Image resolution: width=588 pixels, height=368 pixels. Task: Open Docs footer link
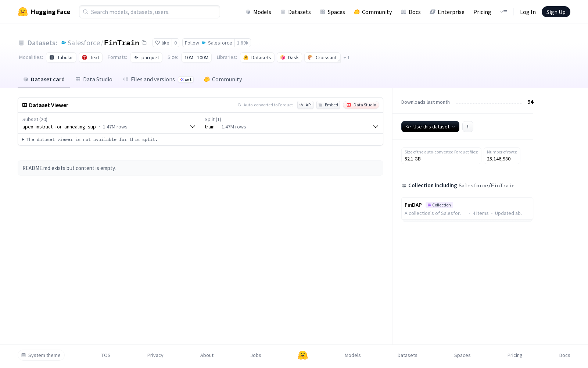[x=565, y=355]
